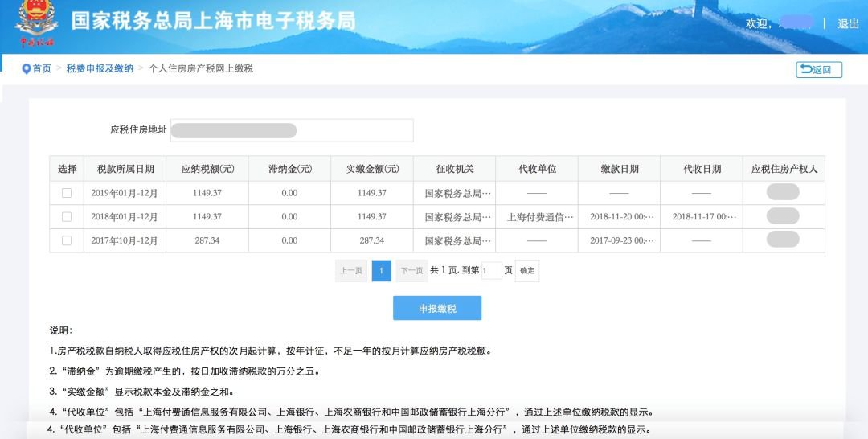Click the 申报缴税 submit button
Viewport: 868px width, 439px height.
436,308
